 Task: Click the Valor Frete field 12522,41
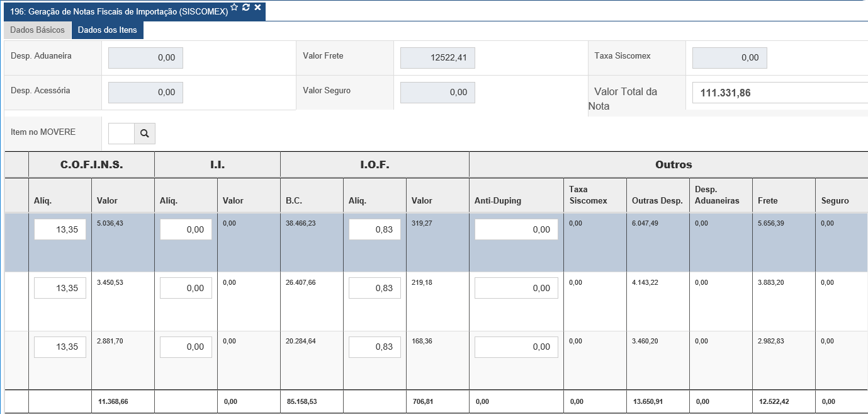(438, 58)
